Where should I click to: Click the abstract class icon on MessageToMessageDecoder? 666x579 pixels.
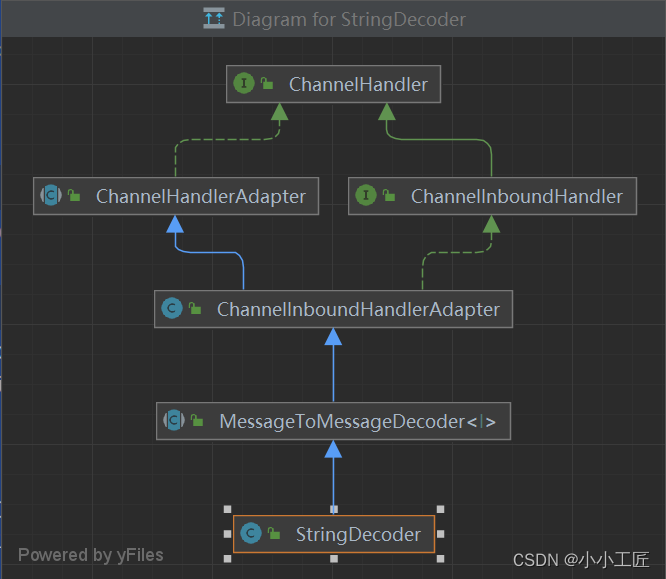(x=174, y=422)
